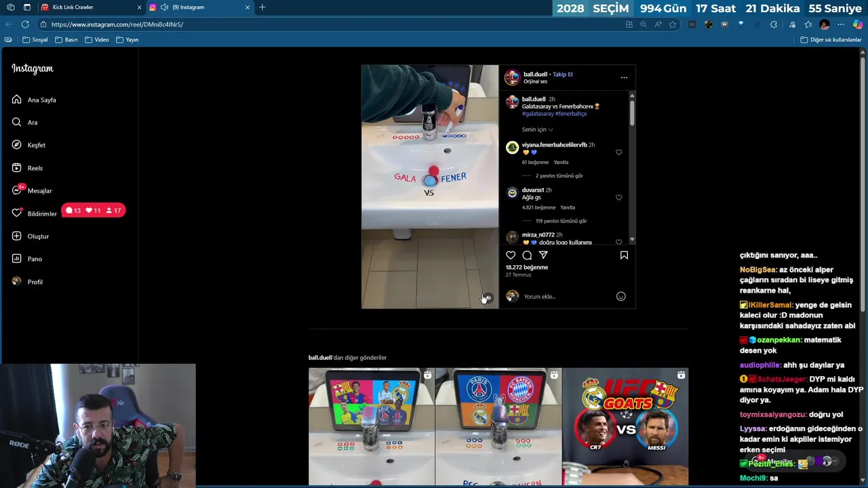Click the Instagram logo

click(32, 68)
